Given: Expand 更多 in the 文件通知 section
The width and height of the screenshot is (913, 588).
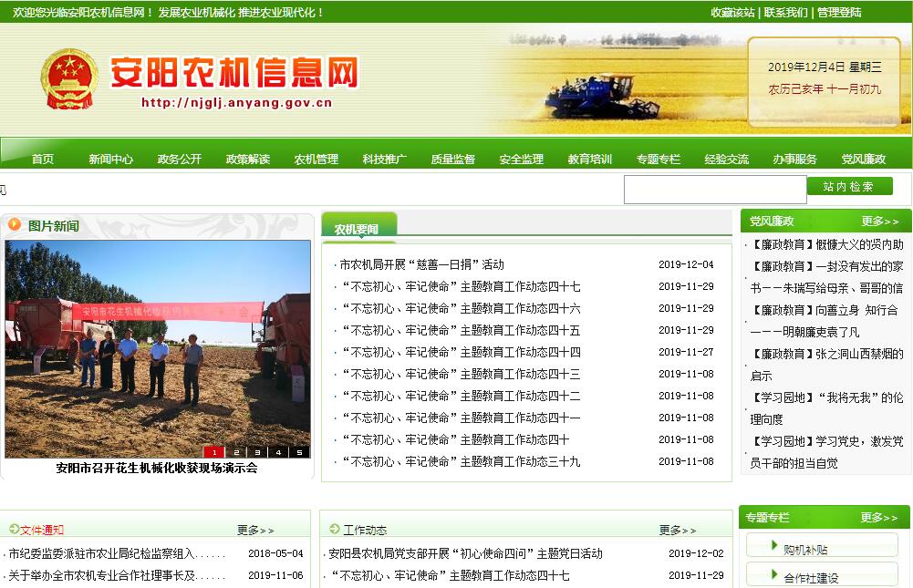Looking at the screenshot, I should tap(255, 530).
